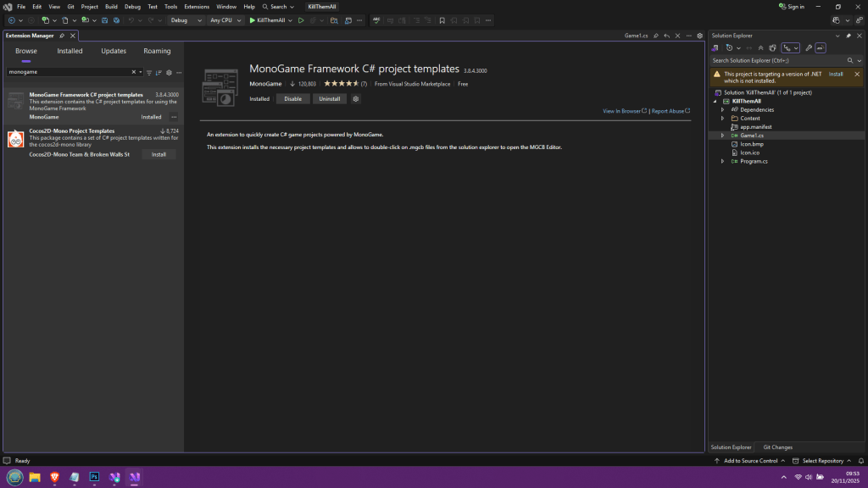Click Collapse All icon in Solution Explorer

click(760, 48)
